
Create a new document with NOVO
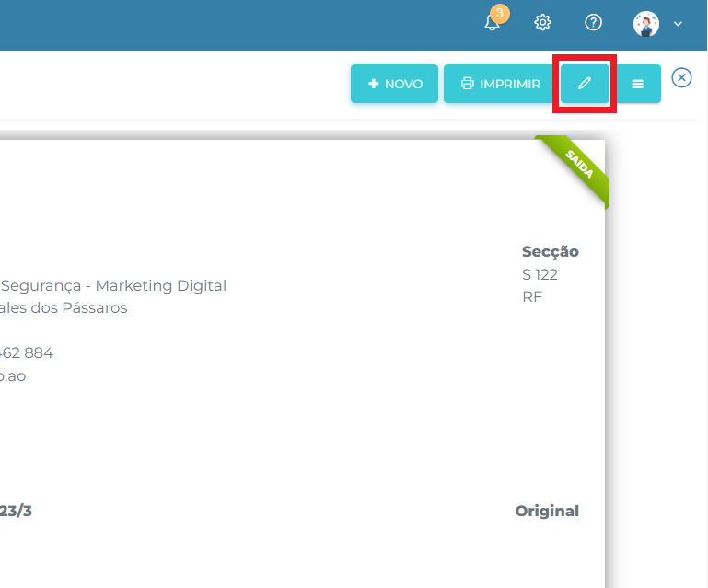[394, 84]
